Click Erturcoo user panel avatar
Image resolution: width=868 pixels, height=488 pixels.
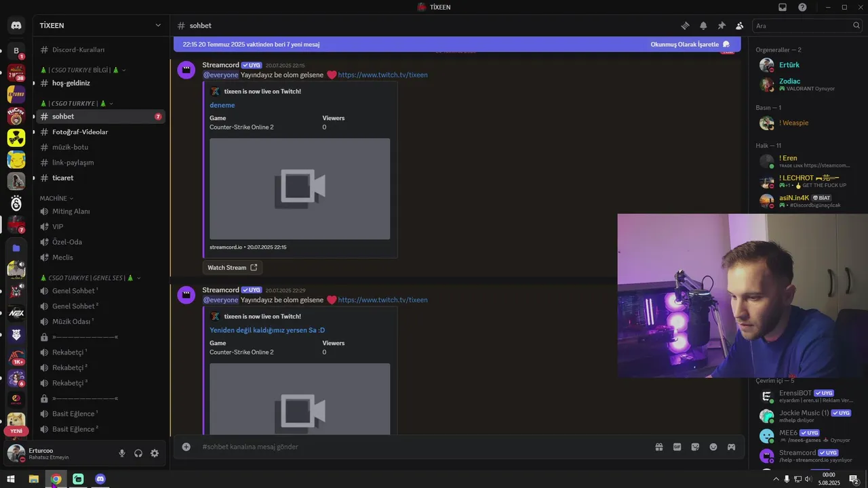pyautogui.click(x=16, y=453)
